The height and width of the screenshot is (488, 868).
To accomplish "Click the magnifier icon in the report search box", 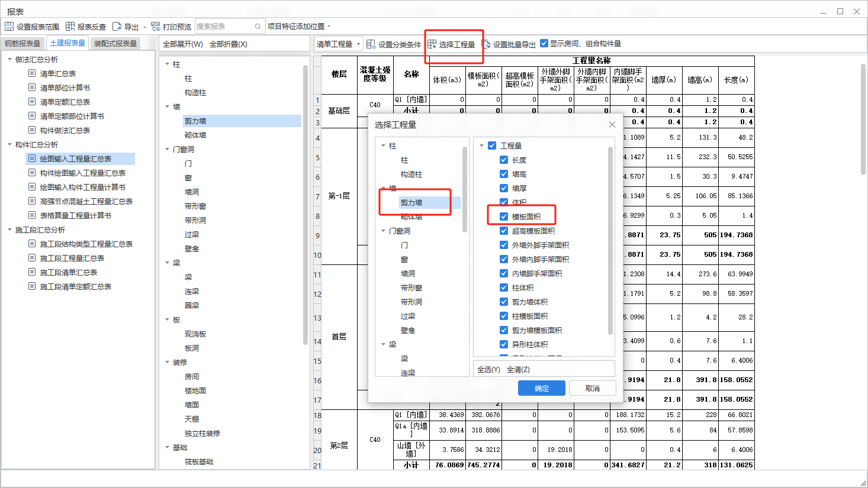I will pos(258,27).
